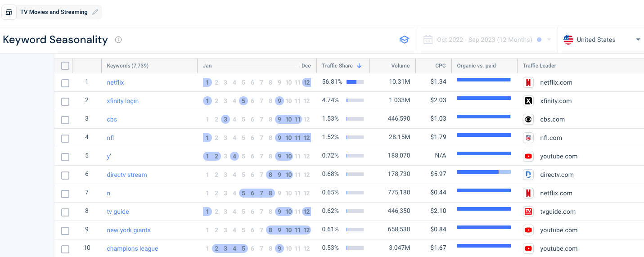Check the box for the xfinity login row
This screenshot has width=644, height=257.
pos(65,102)
